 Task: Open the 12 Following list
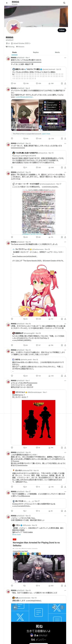(x=10, y=47)
